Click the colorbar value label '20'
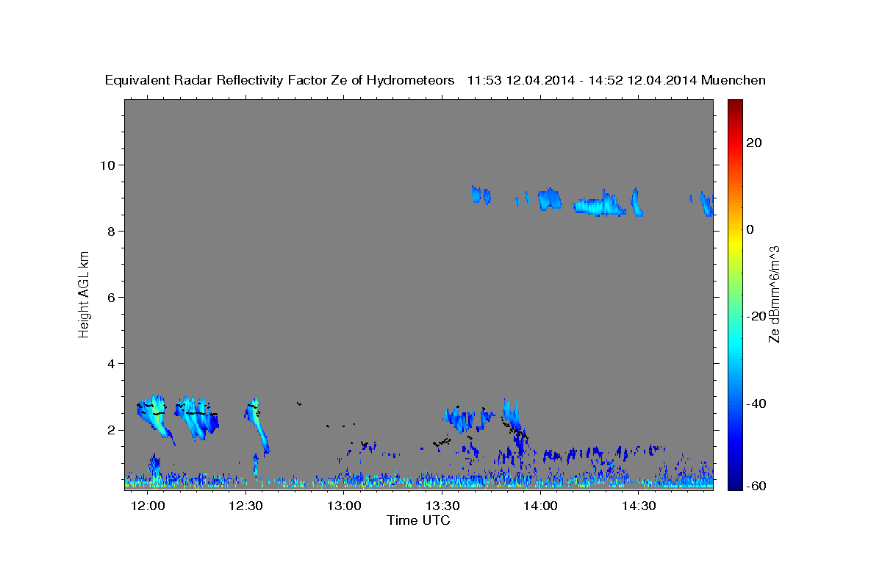 pyautogui.click(x=753, y=143)
